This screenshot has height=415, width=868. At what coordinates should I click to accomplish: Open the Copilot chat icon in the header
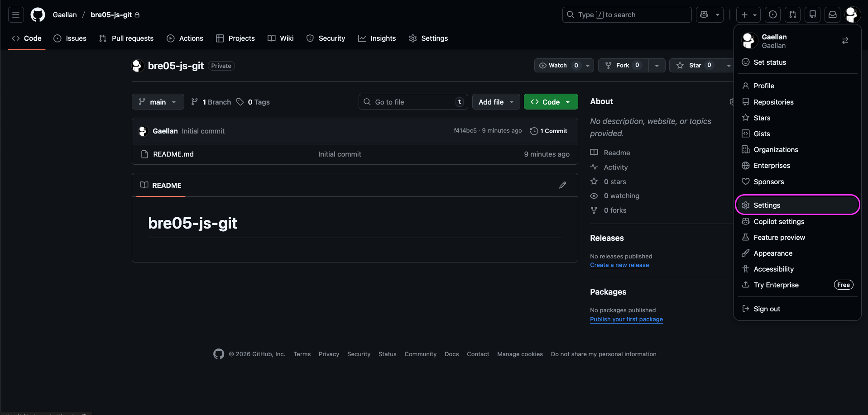click(704, 14)
